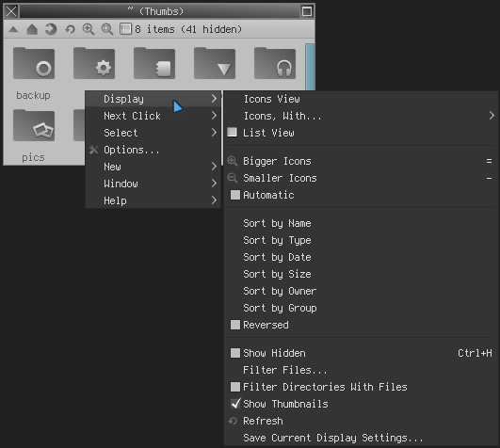Image resolution: width=500 pixels, height=448 pixels.
Task: Zoom in with magnifier plus icon
Action: tap(89, 29)
